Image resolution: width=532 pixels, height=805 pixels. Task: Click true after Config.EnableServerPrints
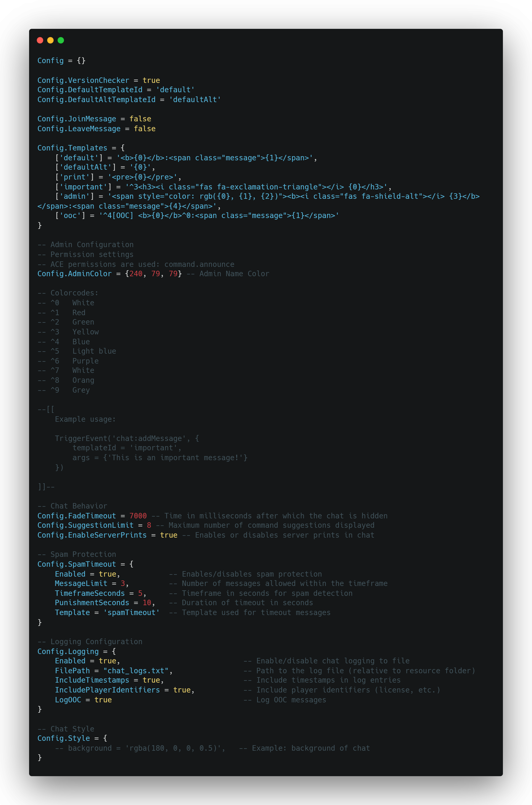coord(169,535)
